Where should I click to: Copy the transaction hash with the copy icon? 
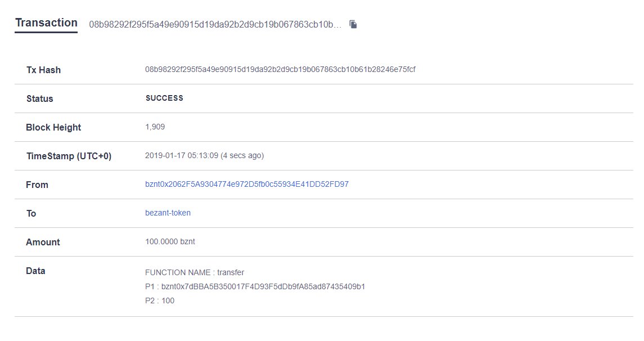click(x=353, y=24)
